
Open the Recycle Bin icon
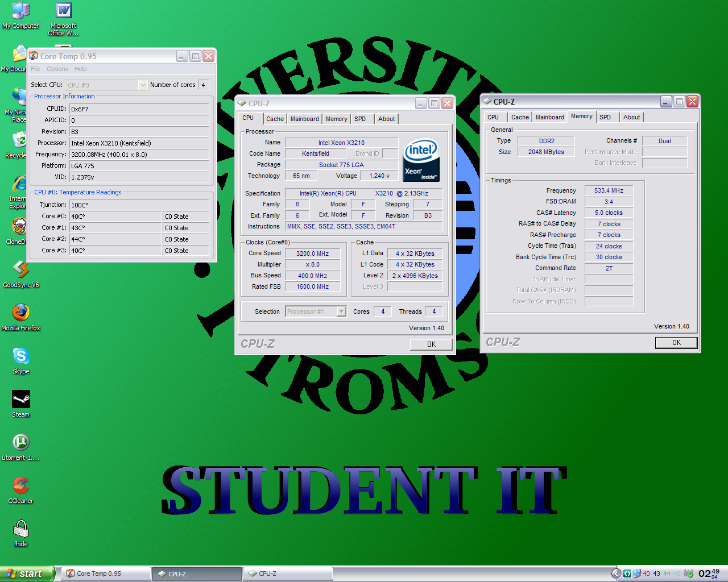click(x=17, y=145)
